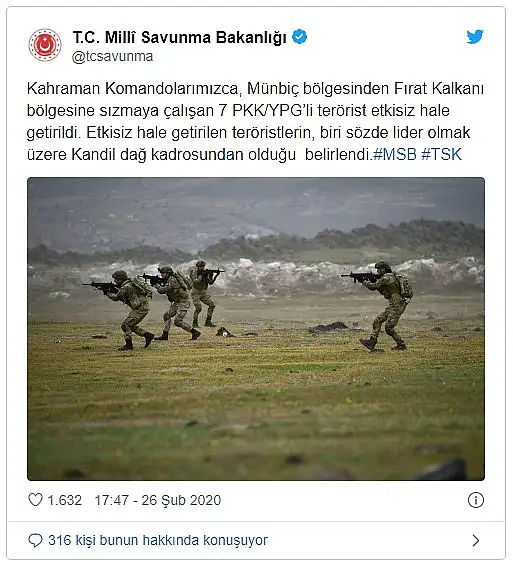
Task: Open the 17:47 - 26 Şub 2020 timestamp
Action: (x=158, y=500)
